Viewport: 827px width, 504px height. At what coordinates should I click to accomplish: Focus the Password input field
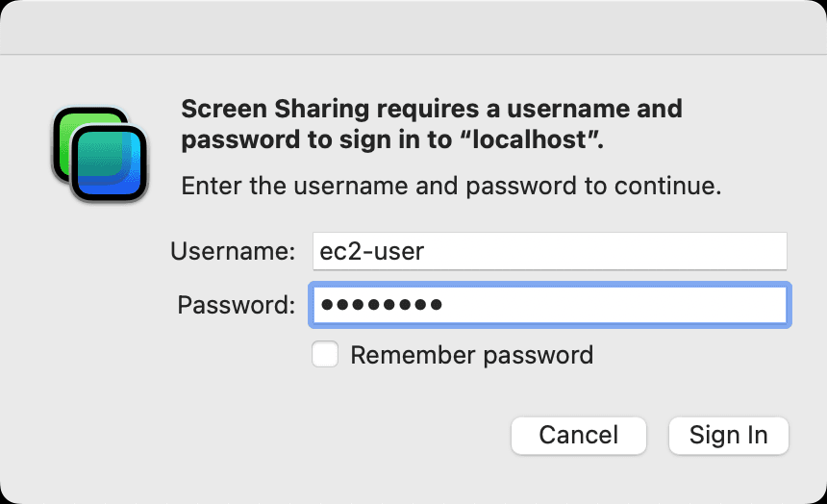point(550,305)
